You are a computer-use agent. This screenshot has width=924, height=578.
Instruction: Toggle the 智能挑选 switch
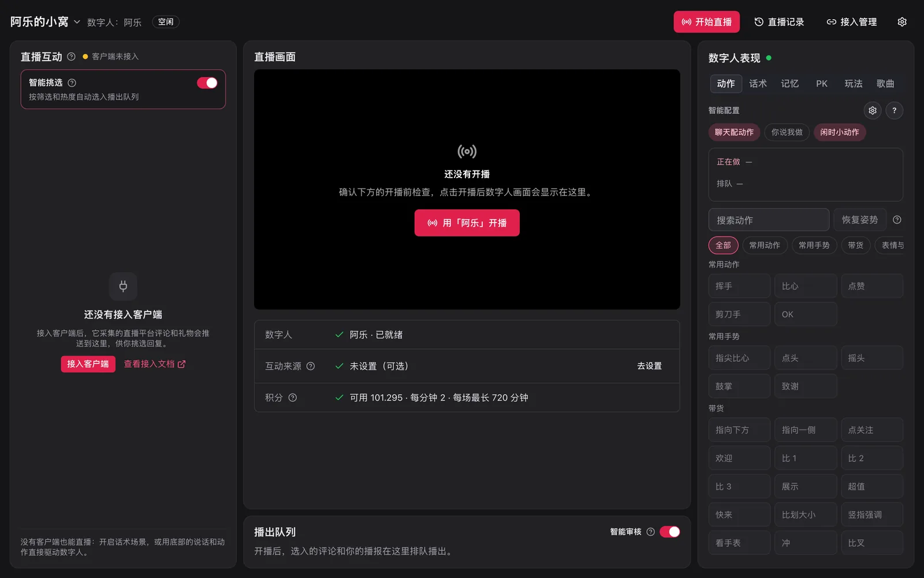pyautogui.click(x=207, y=83)
